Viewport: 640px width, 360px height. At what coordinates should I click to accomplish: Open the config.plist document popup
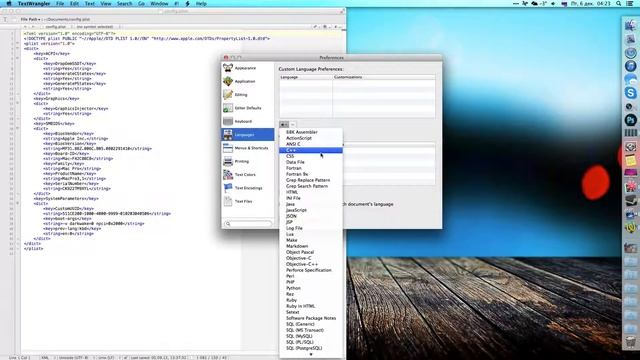pyautogui.click(x=56, y=27)
